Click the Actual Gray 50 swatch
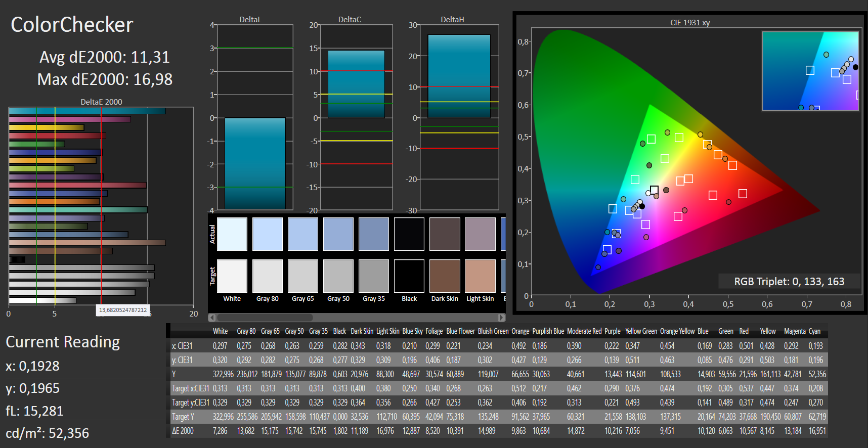This screenshot has width=868, height=448. tap(338, 234)
